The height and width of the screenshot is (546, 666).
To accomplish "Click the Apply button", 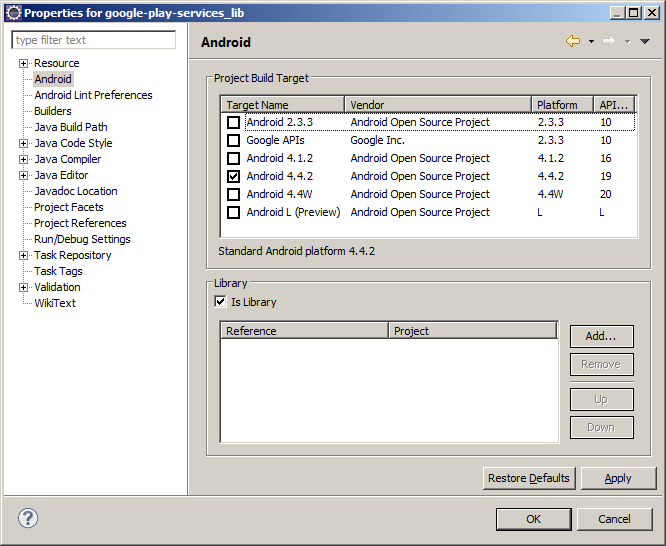I will (618, 478).
